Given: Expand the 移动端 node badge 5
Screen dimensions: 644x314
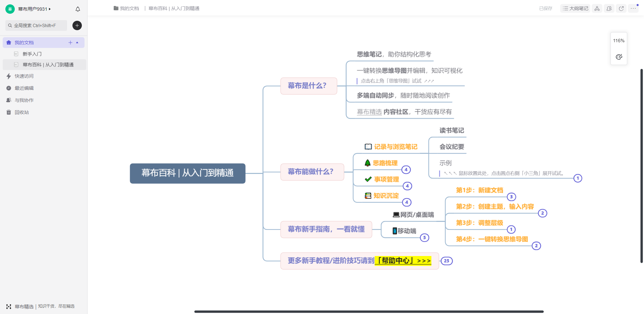Looking at the screenshot, I should click(x=425, y=238).
